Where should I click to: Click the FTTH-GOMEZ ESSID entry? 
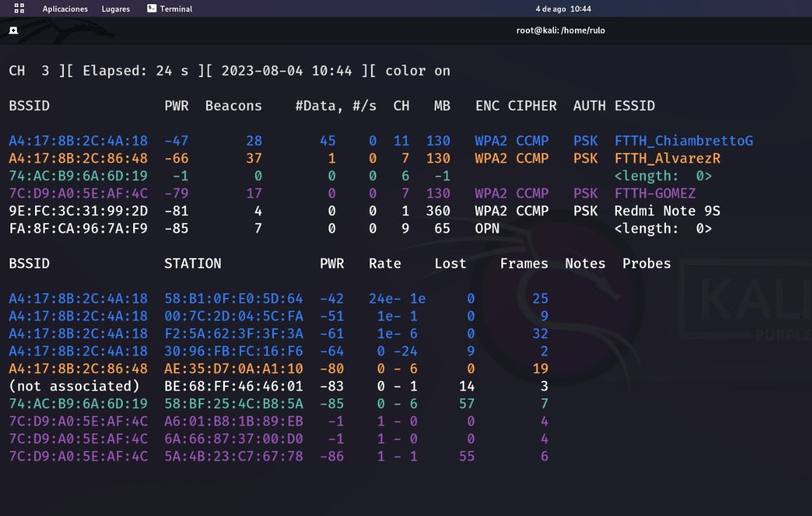click(x=655, y=193)
